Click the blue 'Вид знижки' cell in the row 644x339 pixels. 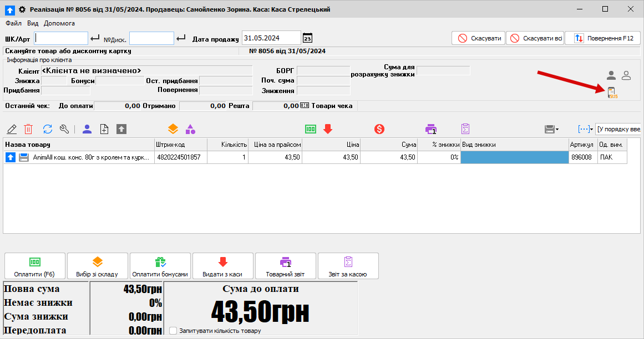(x=515, y=157)
